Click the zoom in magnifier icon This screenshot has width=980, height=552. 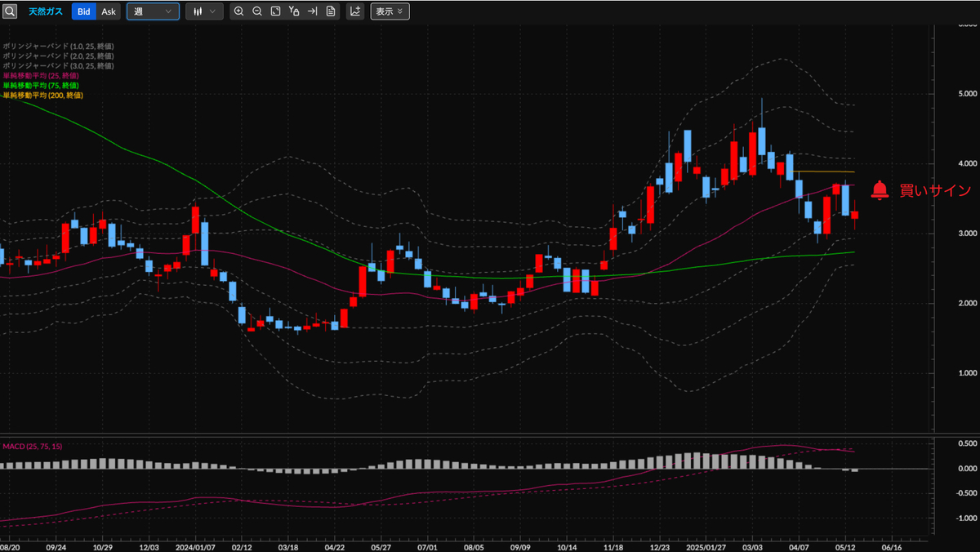pyautogui.click(x=238, y=11)
